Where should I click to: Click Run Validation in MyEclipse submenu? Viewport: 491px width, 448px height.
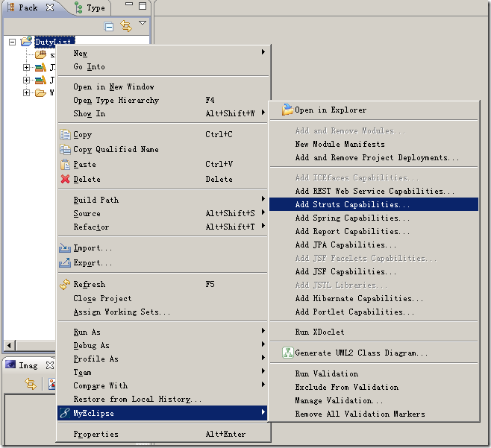point(326,374)
